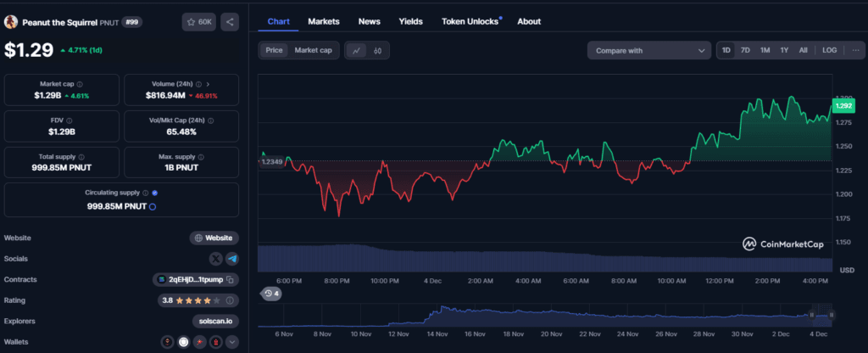This screenshot has width=868, height=353.
Task: Show Max. supply info icon
Action: pyautogui.click(x=200, y=157)
